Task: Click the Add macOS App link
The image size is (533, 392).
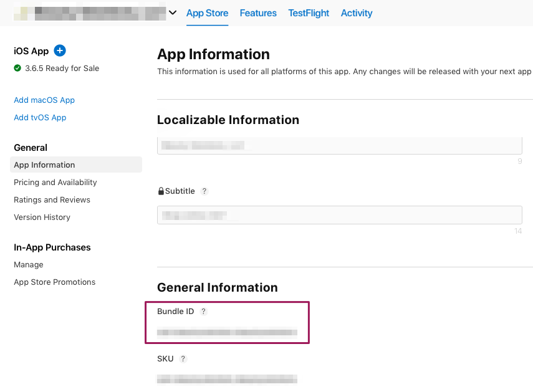Action: [44, 100]
